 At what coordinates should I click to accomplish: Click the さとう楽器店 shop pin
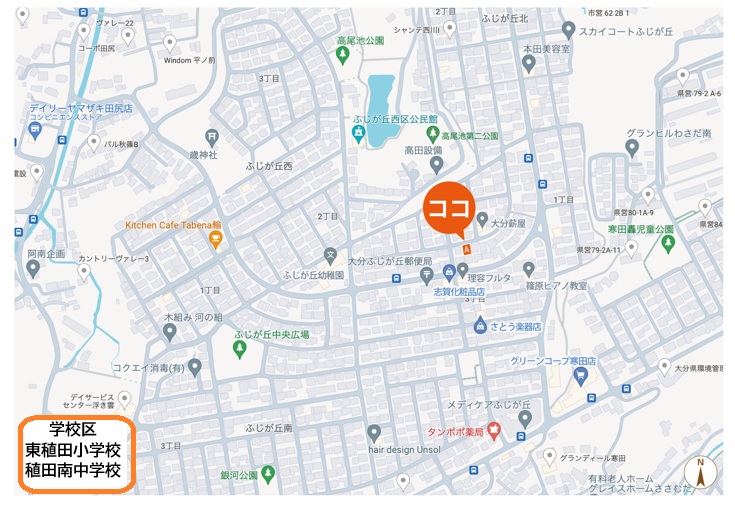coord(480,324)
